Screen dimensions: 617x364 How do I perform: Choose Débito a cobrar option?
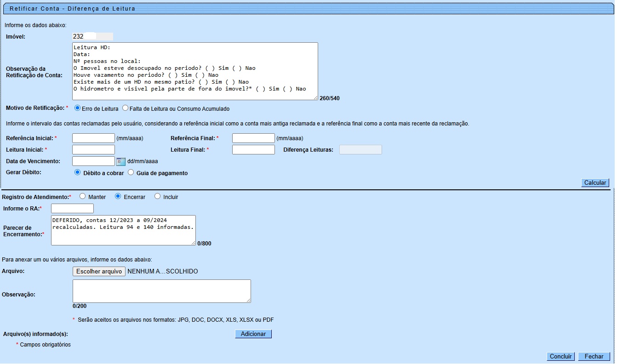(77, 172)
